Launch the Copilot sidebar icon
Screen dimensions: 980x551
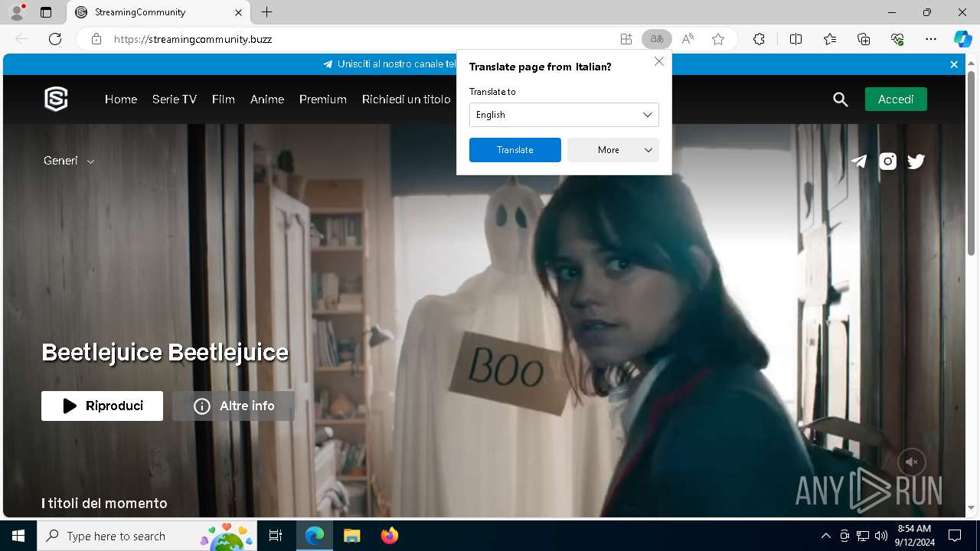962,39
